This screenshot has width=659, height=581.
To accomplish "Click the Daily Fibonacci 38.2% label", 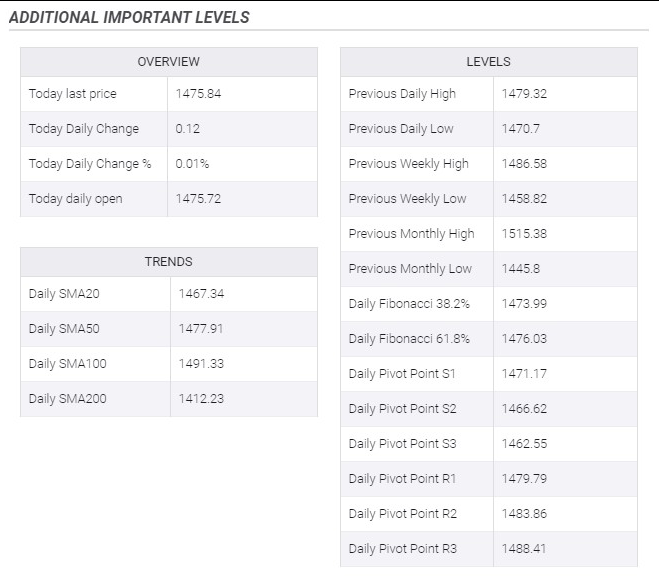I will click(409, 304).
